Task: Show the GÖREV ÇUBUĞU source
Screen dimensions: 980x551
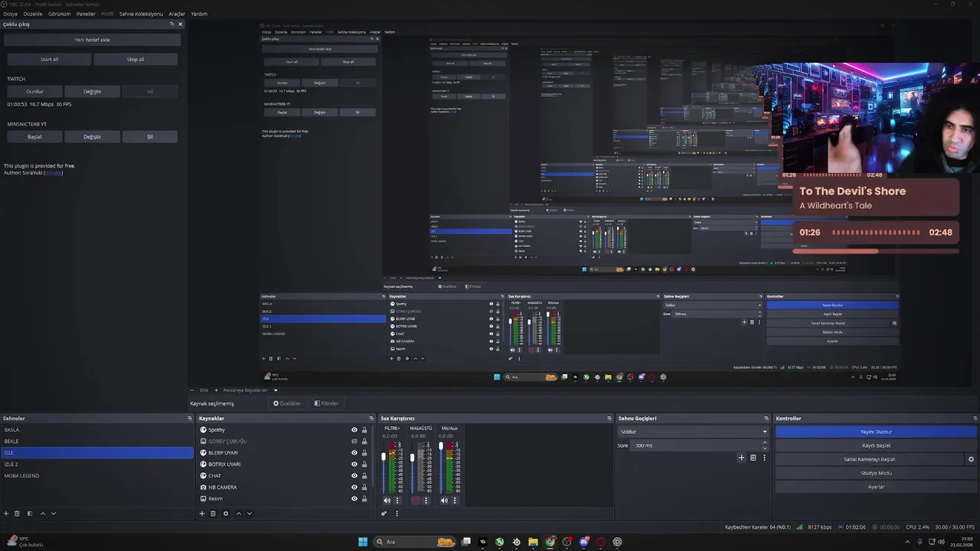Action: tap(354, 442)
